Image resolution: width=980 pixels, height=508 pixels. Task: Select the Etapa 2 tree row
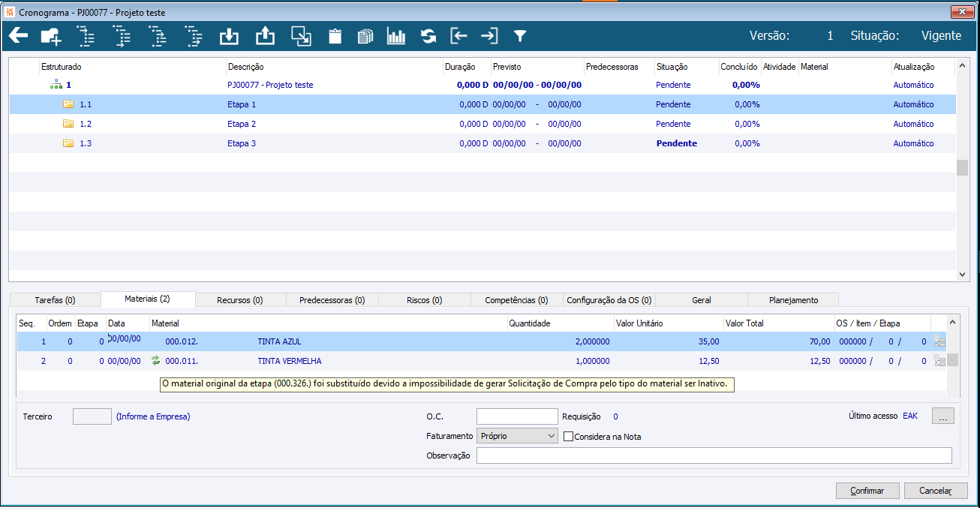pos(242,124)
